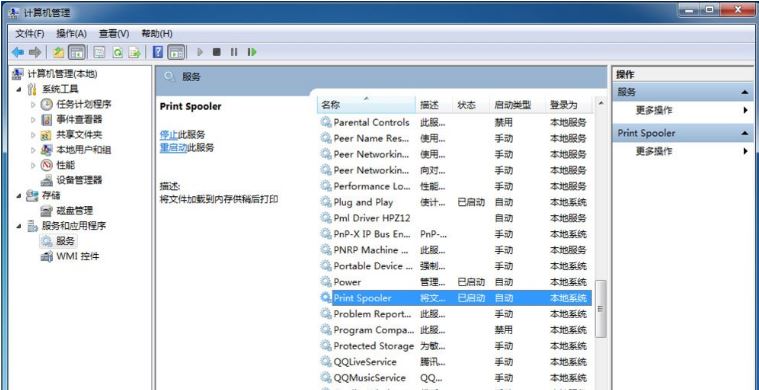The height and width of the screenshot is (390, 759).
Task: Sort by the 描述 column header
Action: [435, 105]
